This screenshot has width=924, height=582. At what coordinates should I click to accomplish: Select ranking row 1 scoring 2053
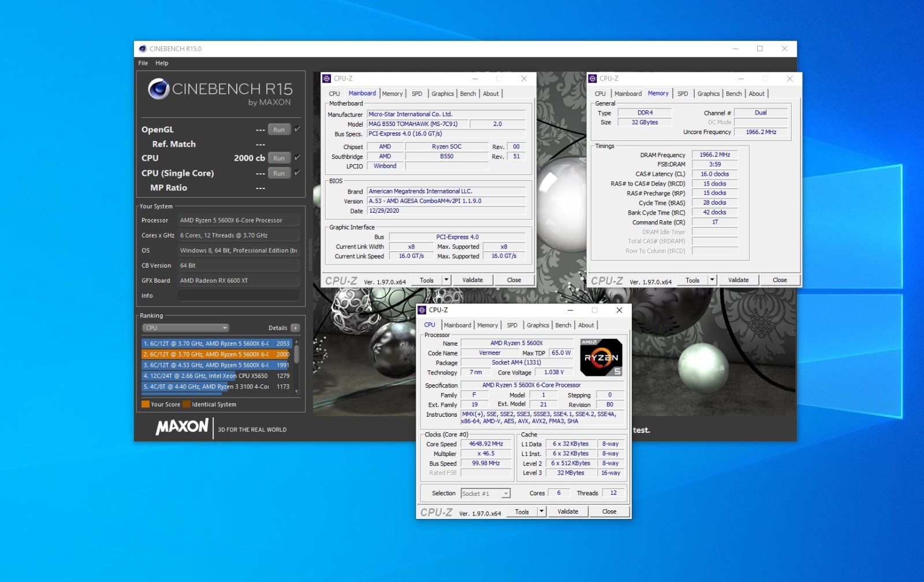217,343
